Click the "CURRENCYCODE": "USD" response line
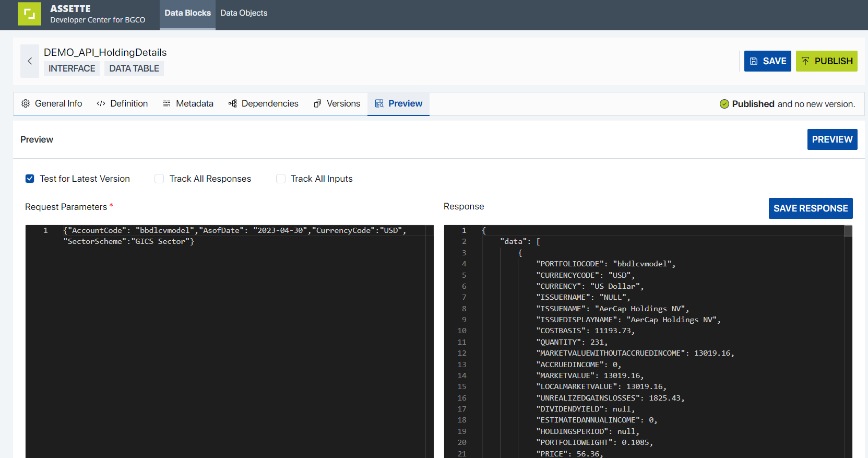Image resolution: width=868 pixels, height=458 pixels. [x=585, y=275]
